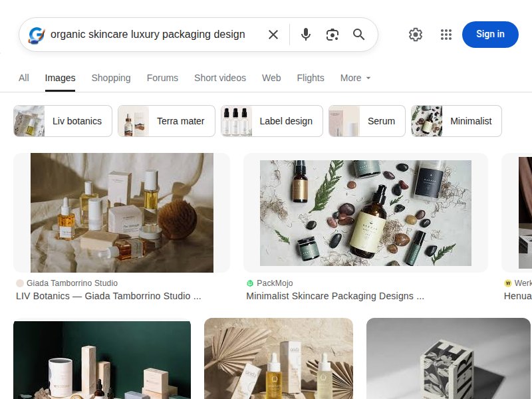
Task: Open Google Lens image search
Action: [x=332, y=34]
